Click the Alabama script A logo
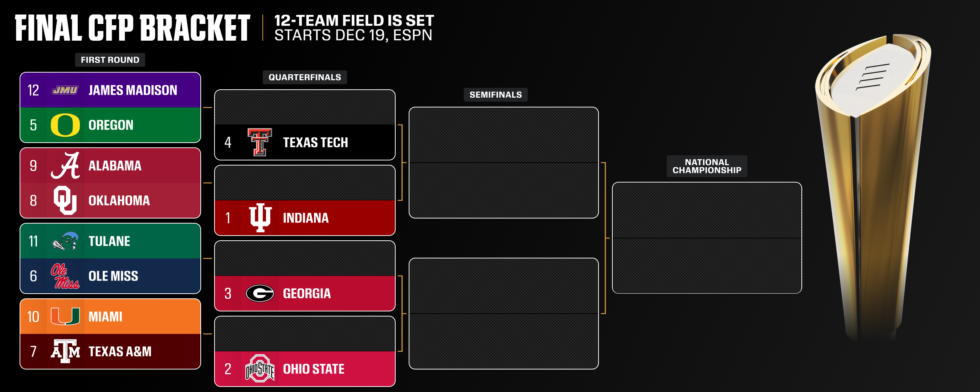This screenshot has height=392, width=980. point(65,166)
